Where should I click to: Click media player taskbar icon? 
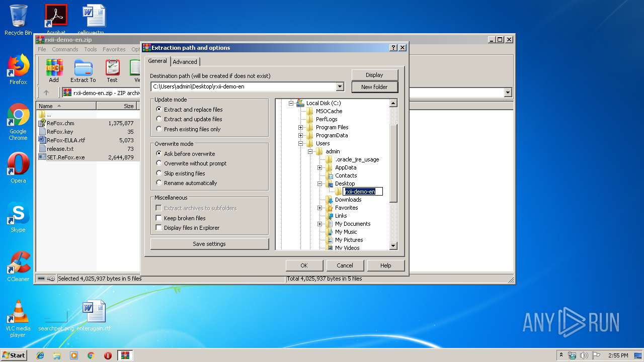click(74, 355)
